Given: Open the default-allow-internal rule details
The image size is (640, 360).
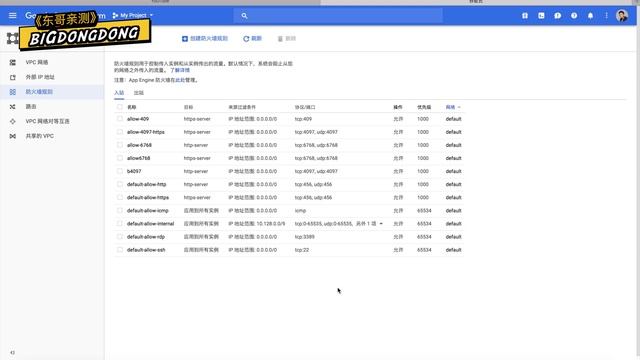Looking at the screenshot, I should point(150,224).
